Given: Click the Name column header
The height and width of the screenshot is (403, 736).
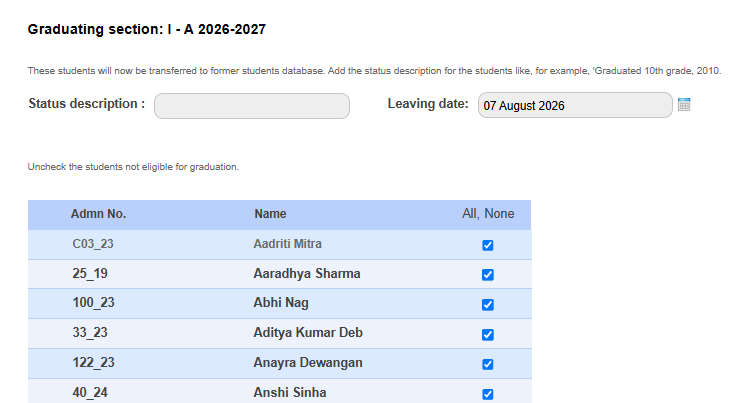Looking at the screenshot, I should (270, 214).
